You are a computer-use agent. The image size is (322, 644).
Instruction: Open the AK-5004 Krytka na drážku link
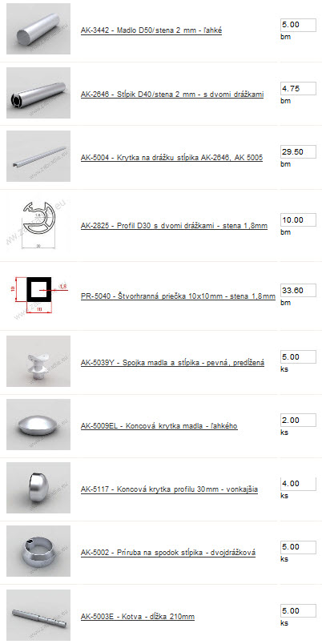pyautogui.click(x=171, y=158)
